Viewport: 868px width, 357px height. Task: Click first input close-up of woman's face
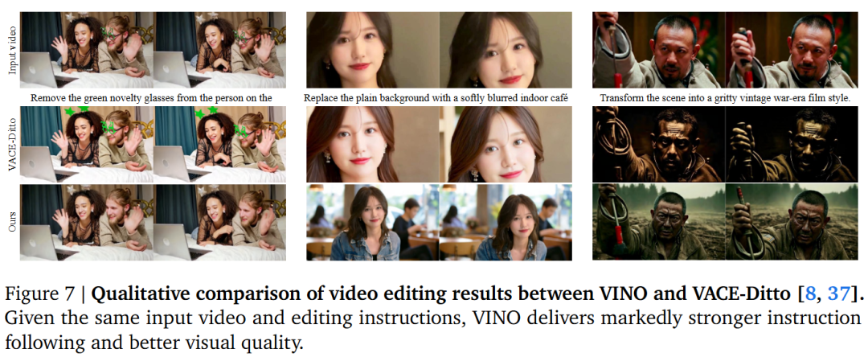[373, 51]
